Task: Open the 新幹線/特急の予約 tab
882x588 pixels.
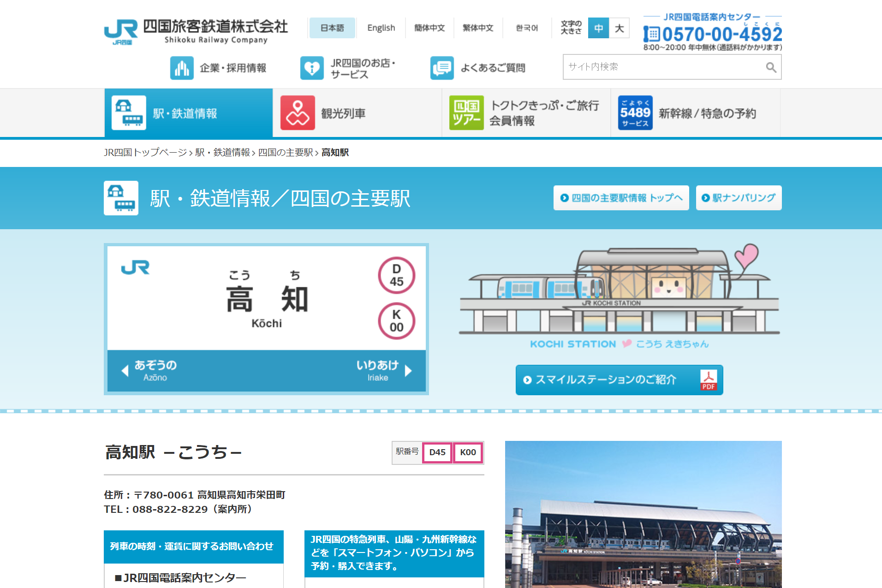Action: click(695, 113)
